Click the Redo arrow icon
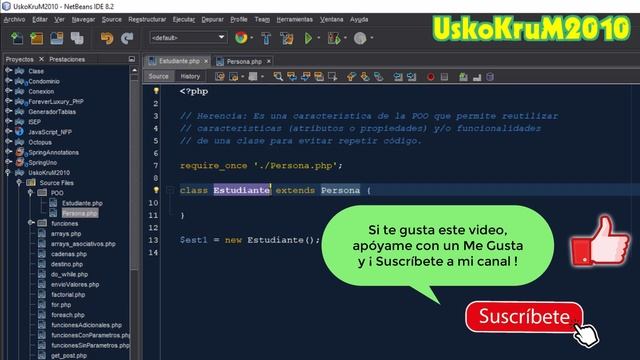Viewport: 640px width, 360px height. pos(127,38)
